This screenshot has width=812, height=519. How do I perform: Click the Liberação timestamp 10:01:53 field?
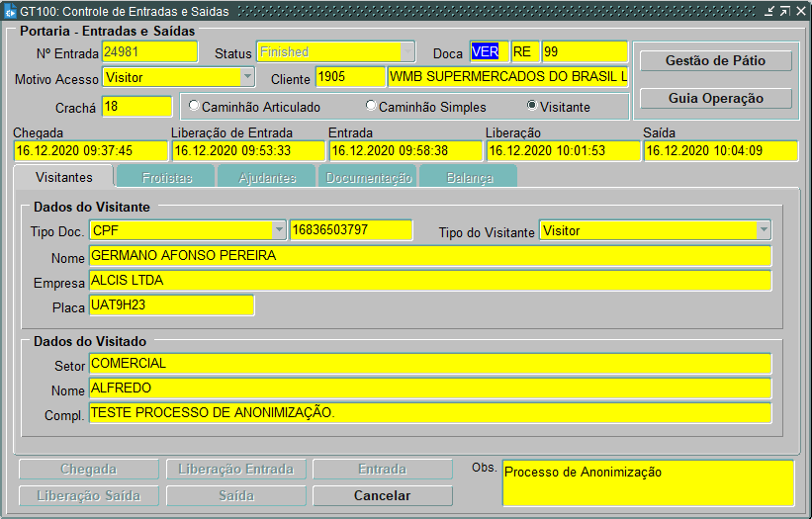click(x=564, y=151)
